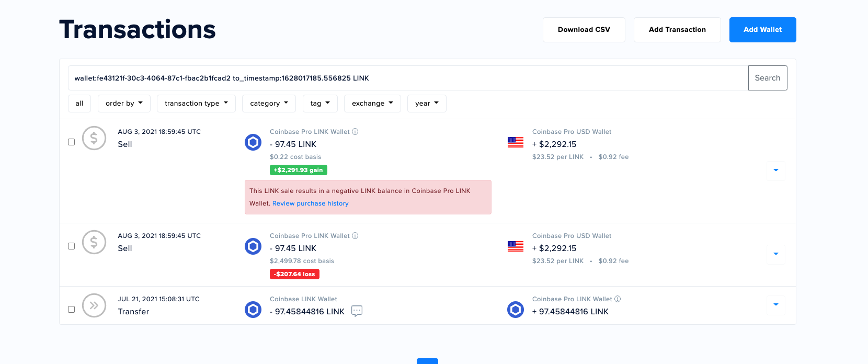Expand row options arrow for the gain Sell
Screen dimensions: 868x364
pos(776,170)
